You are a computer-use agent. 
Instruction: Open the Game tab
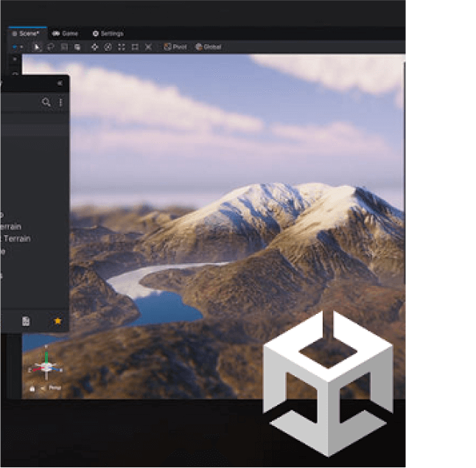66,34
